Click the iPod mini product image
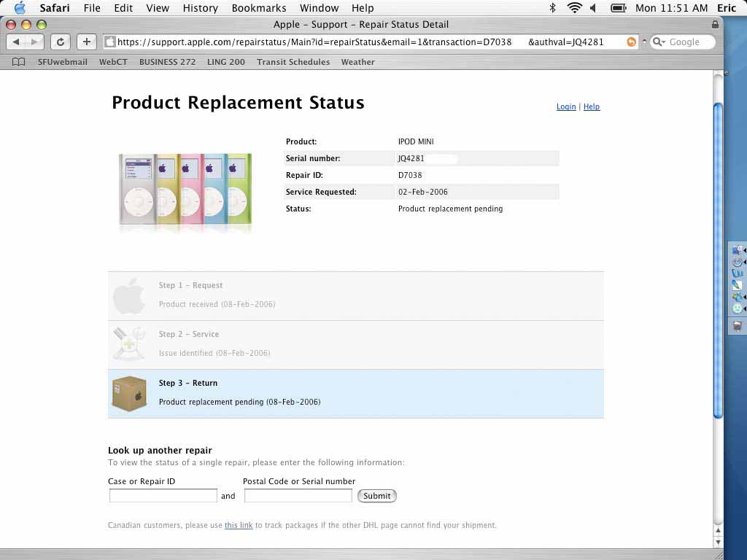 185,190
